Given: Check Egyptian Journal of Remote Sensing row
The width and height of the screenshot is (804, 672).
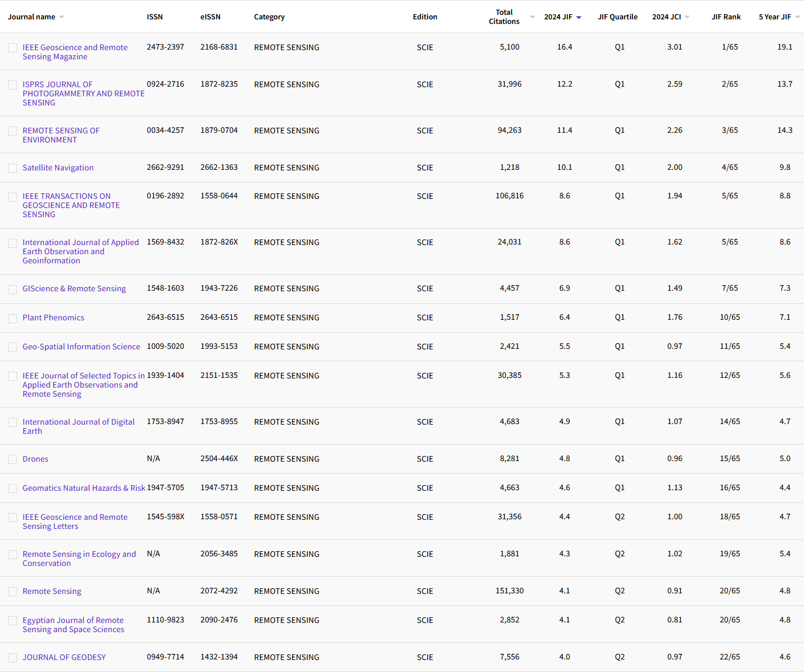Looking at the screenshot, I should click(x=13, y=621).
